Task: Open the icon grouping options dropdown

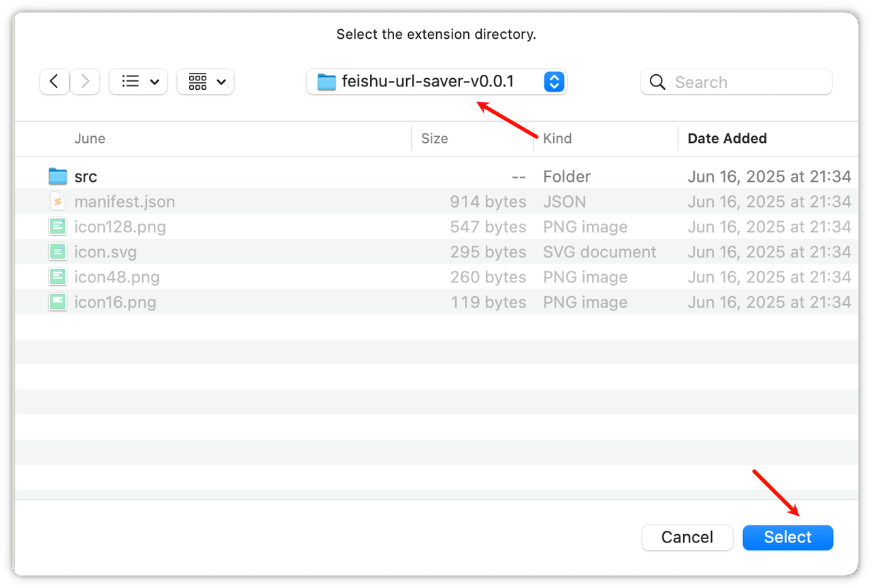Action: (206, 82)
